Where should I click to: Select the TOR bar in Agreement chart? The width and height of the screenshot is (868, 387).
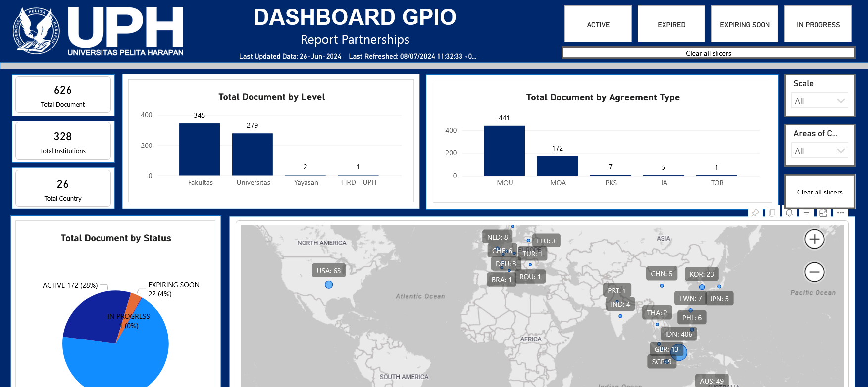click(x=716, y=175)
